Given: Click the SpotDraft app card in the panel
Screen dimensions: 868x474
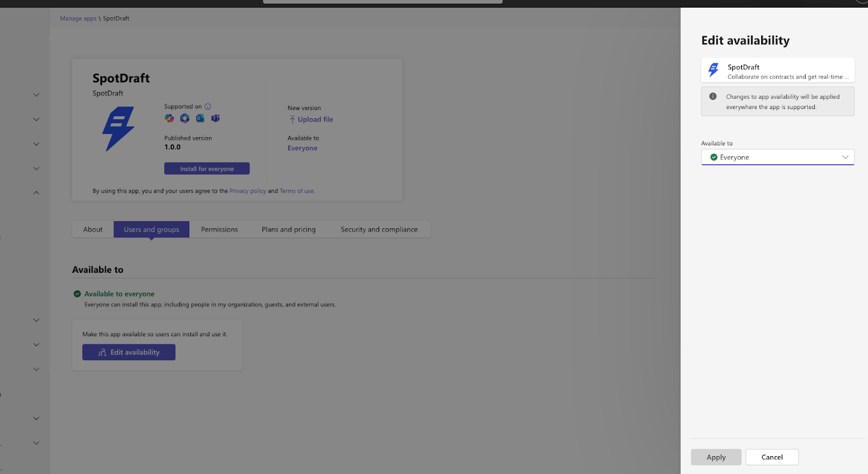Looking at the screenshot, I should (778, 71).
